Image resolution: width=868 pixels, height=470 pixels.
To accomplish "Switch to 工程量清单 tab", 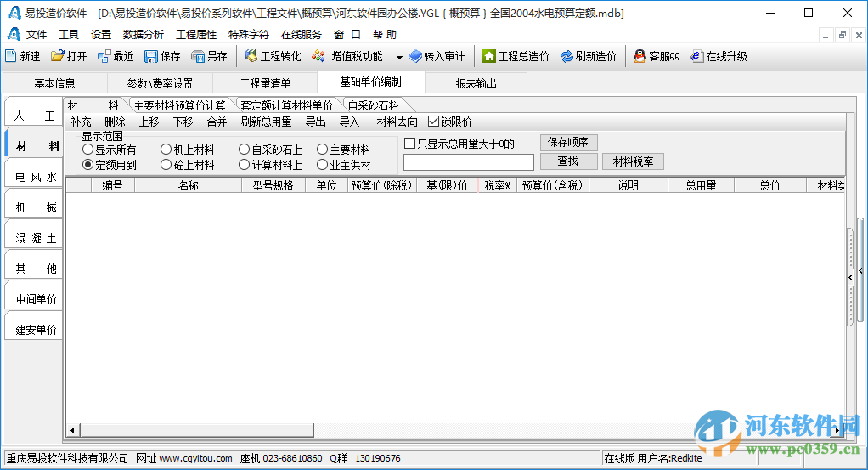I will click(265, 83).
